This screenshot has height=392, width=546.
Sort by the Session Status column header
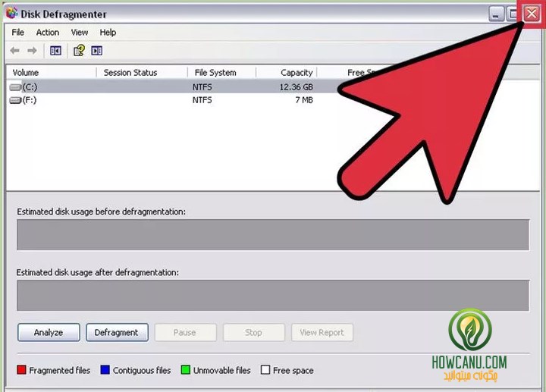pyautogui.click(x=142, y=73)
